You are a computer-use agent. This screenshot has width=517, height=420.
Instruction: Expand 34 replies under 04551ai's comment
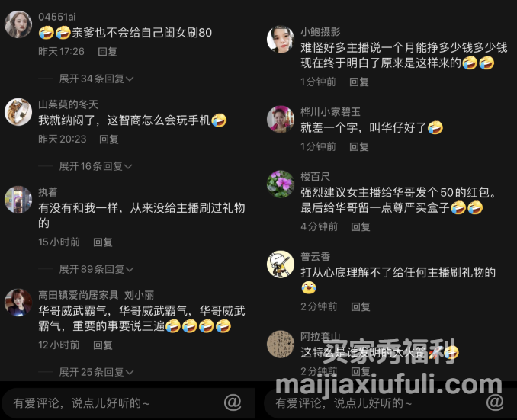tap(96, 79)
